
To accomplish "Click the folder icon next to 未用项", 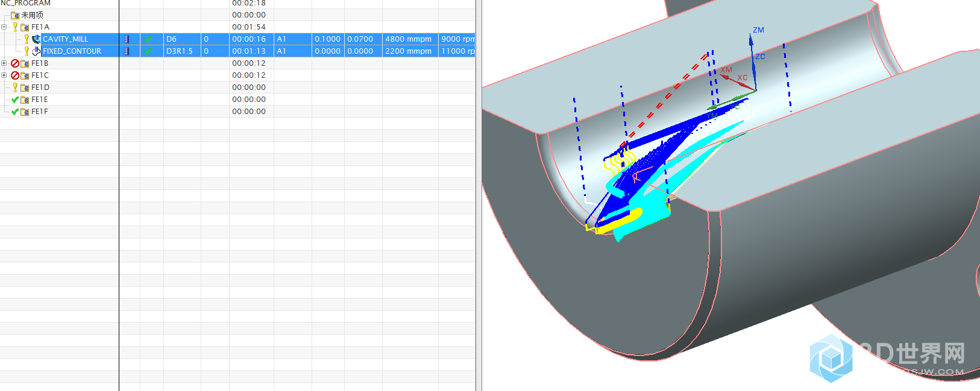I will (15, 15).
